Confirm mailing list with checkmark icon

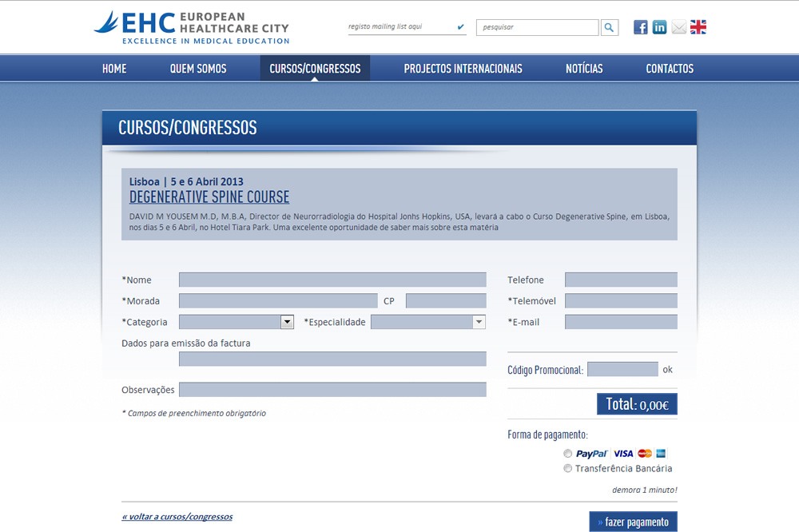click(x=461, y=27)
